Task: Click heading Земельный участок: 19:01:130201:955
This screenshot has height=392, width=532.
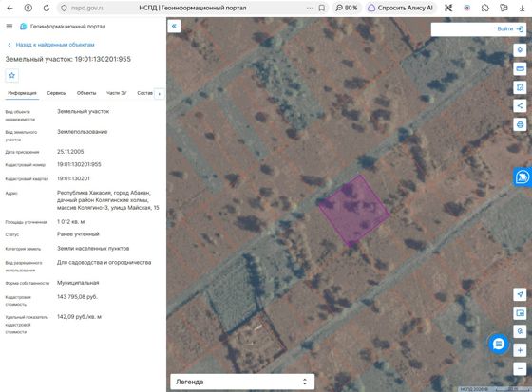Action: (x=67, y=59)
